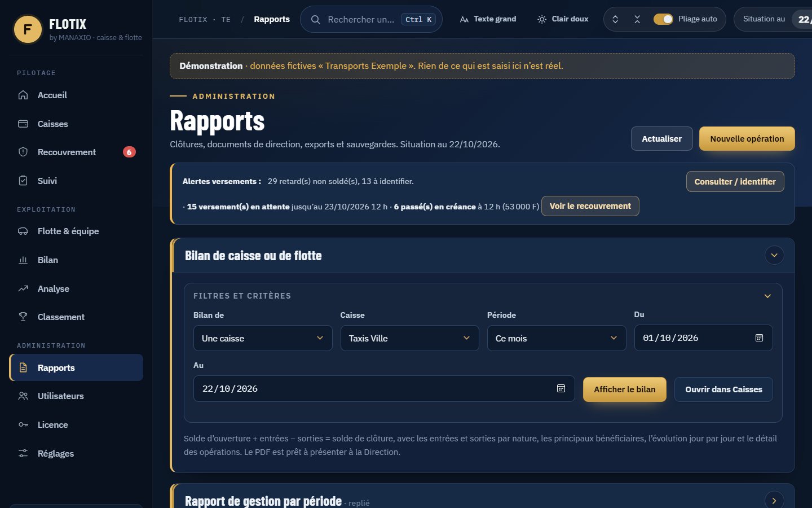Toggle the Texte grand option
The image size is (812, 508).
[488, 19]
